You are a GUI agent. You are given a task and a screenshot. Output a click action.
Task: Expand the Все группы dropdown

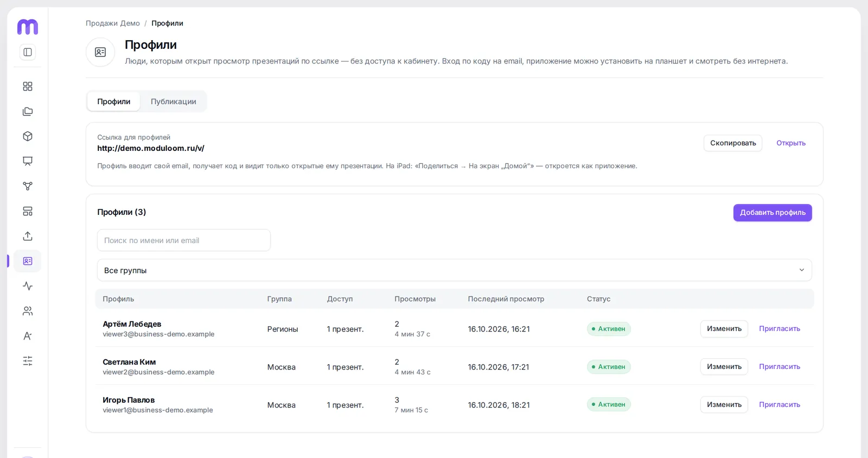tap(455, 270)
